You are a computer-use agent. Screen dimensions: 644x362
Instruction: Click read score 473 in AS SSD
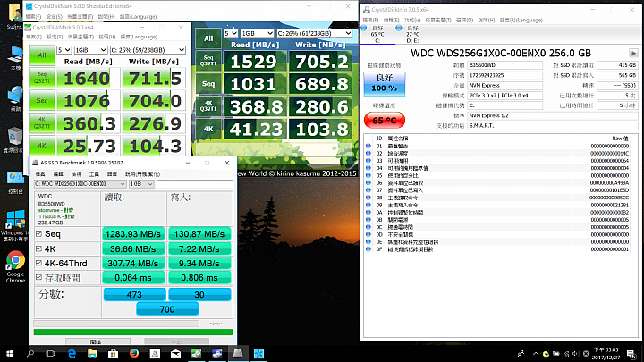134,294
